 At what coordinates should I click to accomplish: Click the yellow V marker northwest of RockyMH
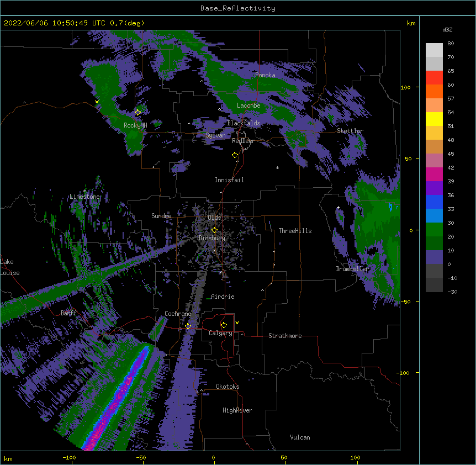(97, 102)
